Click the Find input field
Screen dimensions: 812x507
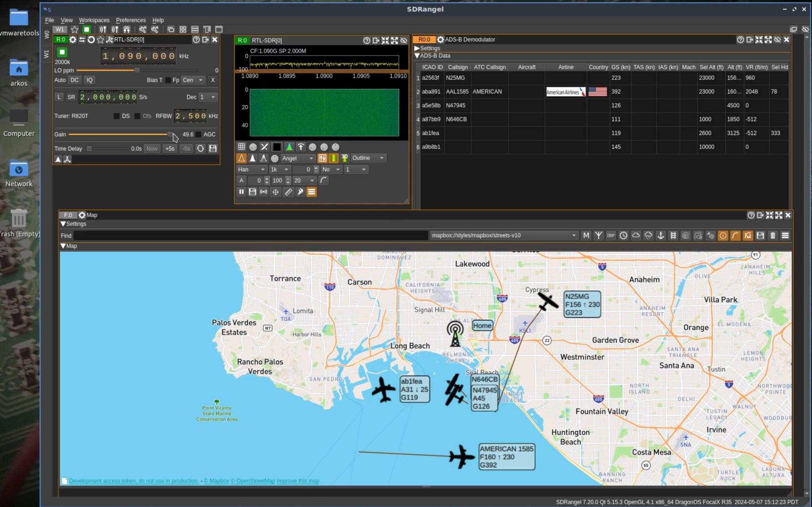251,235
